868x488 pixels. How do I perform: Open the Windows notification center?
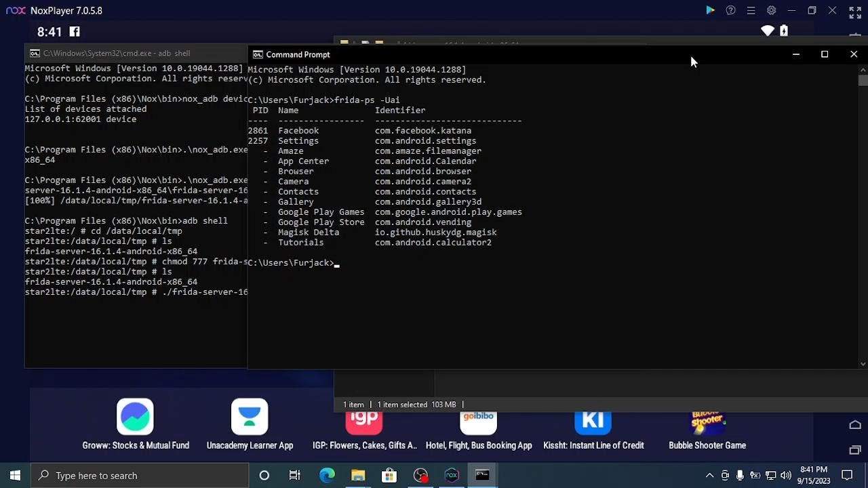tap(847, 475)
